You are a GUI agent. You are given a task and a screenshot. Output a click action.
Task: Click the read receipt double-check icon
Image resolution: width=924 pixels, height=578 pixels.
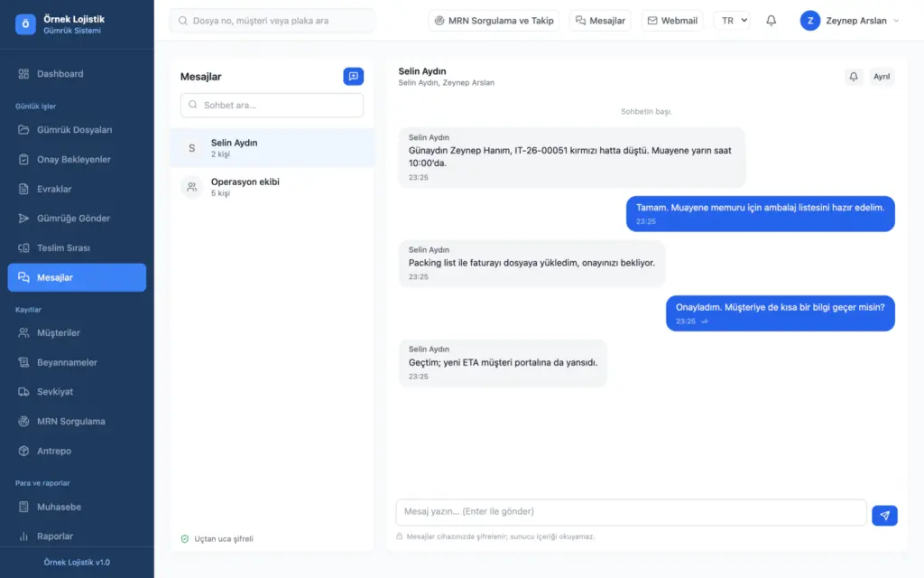tap(705, 322)
